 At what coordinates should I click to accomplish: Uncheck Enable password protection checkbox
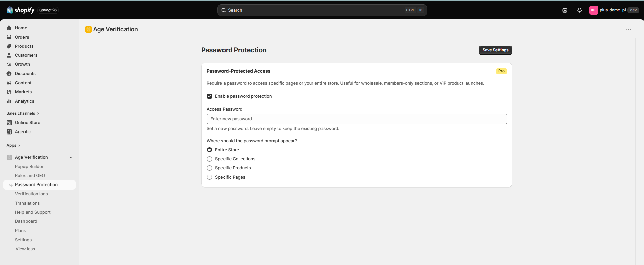209,96
